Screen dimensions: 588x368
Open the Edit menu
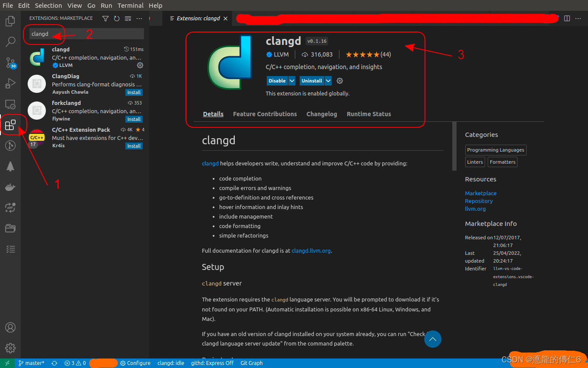(x=24, y=6)
